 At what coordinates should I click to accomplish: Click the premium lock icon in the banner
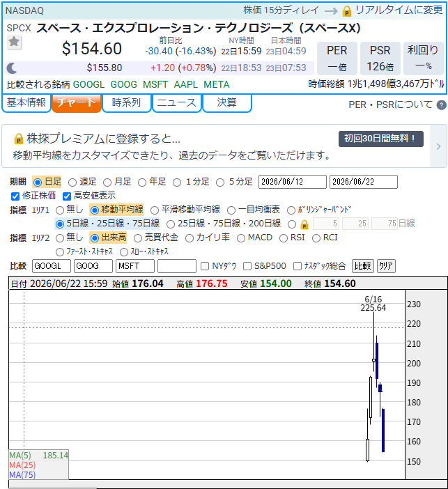pyautogui.click(x=19, y=139)
